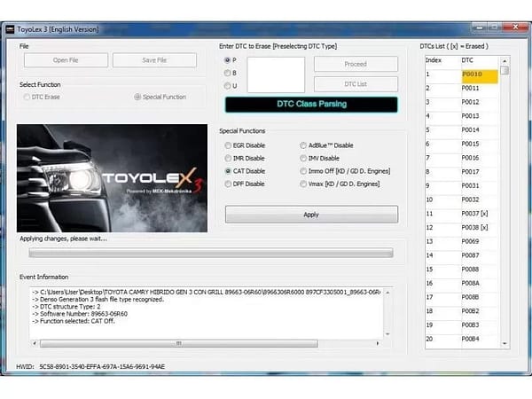This screenshot has width=532, height=399.
Task: Click DTC list scroll up arrow
Action: point(505,60)
